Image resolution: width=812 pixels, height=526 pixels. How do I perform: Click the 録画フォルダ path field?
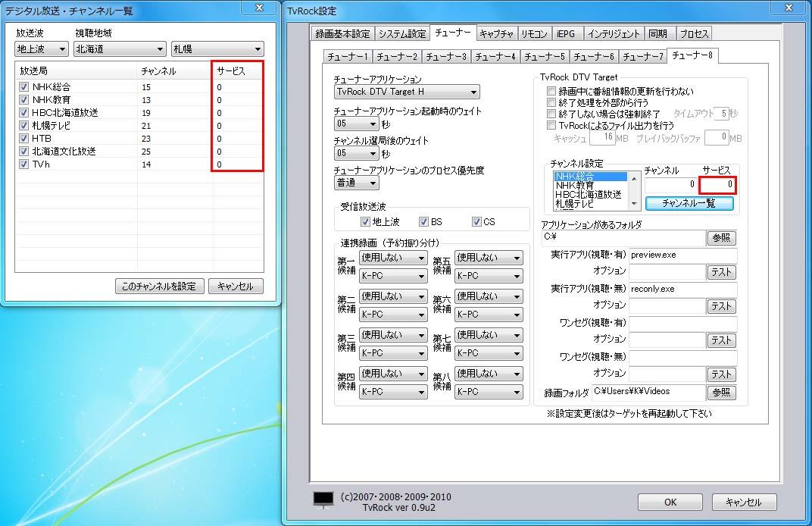(x=649, y=393)
